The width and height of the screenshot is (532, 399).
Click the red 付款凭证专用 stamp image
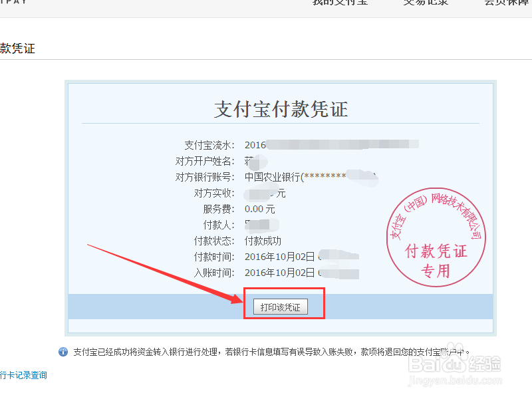point(436,237)
